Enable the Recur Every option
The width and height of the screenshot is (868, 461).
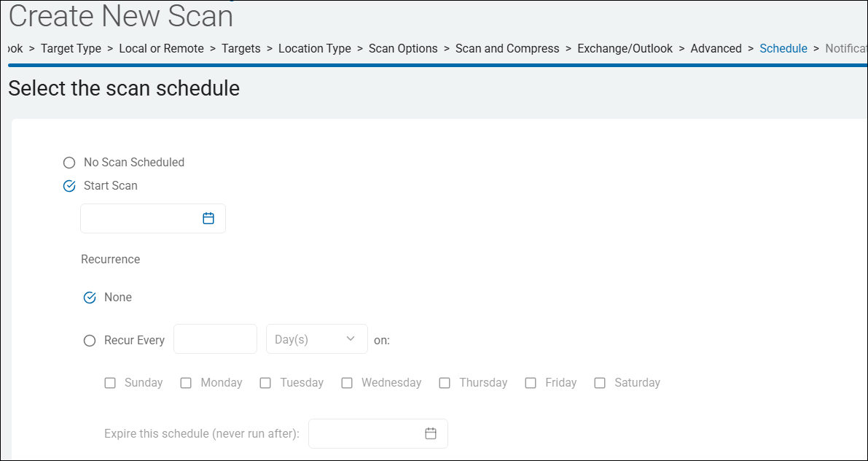pyautogui.click(x=90, y=341)
